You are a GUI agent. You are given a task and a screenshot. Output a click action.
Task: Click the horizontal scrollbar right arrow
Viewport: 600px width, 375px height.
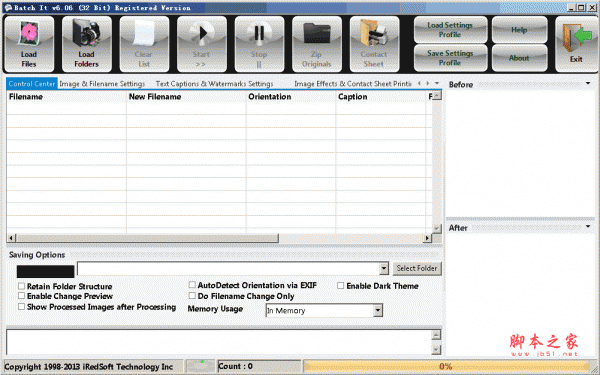pyautogui.click(x=427, y=238)
